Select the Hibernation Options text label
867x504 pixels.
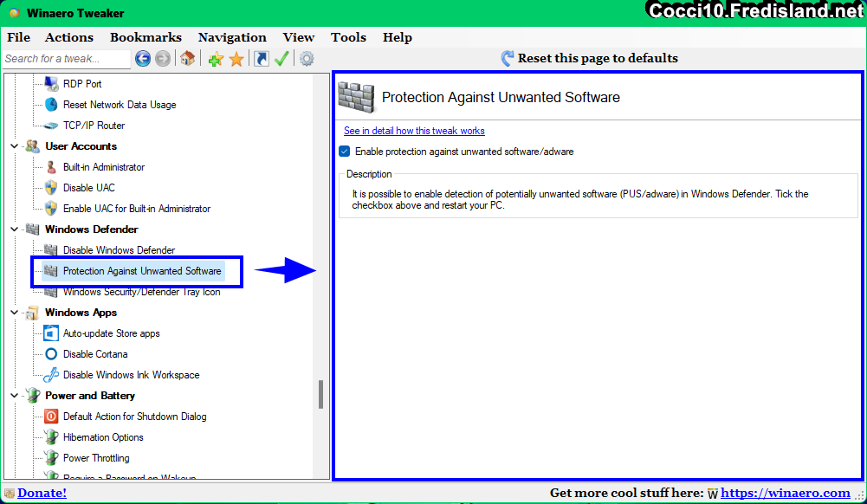[103, 437]
